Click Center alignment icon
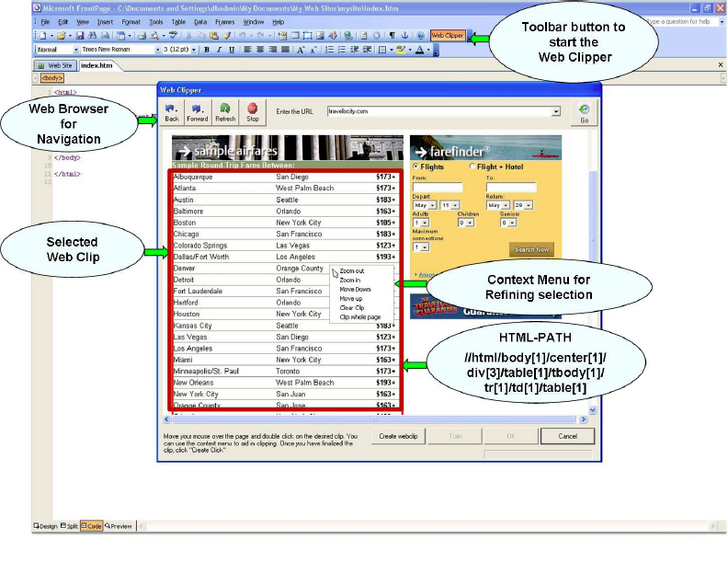 tap(260, 50)
